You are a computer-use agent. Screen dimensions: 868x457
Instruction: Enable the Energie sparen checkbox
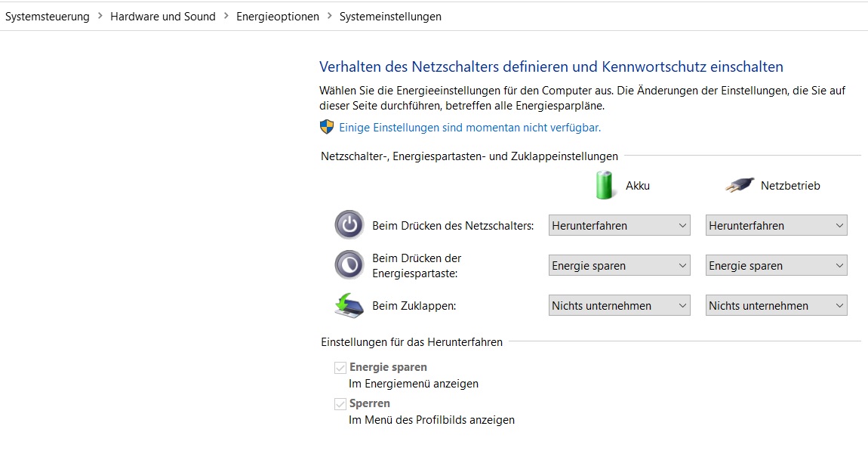coord(340,367)
